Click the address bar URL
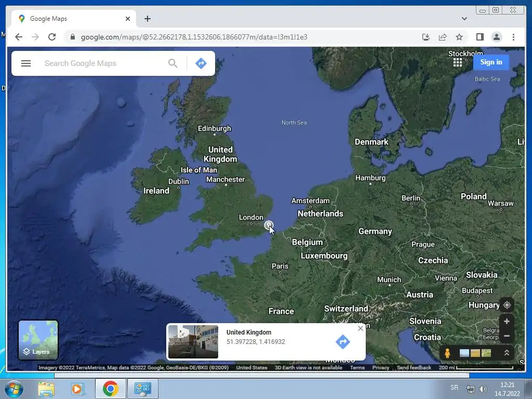Viewport: 532px width, 399px height. pos(194,37)
